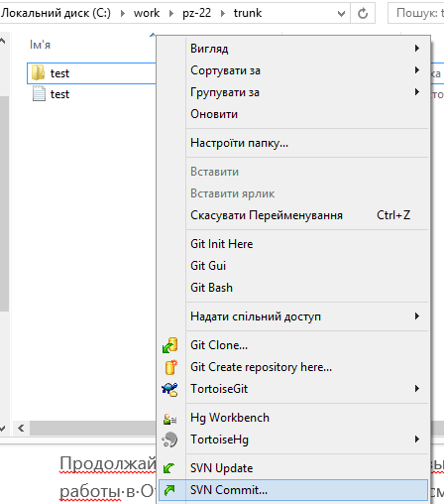This screenshot has height=504, width=444.
Task: Open TortoiseHg menu label
Action: [x=219, y=440]
